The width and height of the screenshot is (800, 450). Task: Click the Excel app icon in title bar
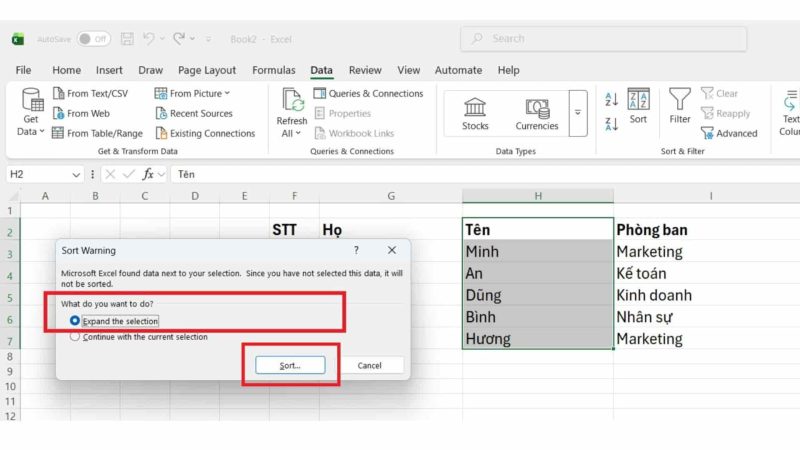coord(18,39)
